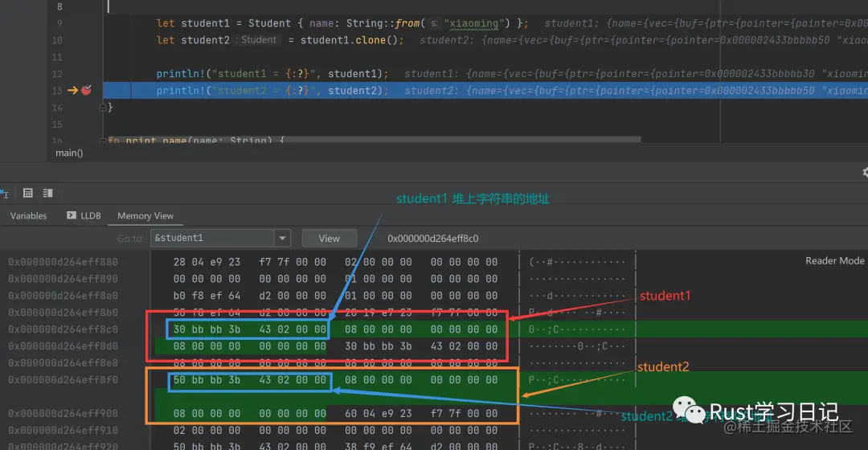Click the Run to Cursor debugger icon

coord(5,193)
